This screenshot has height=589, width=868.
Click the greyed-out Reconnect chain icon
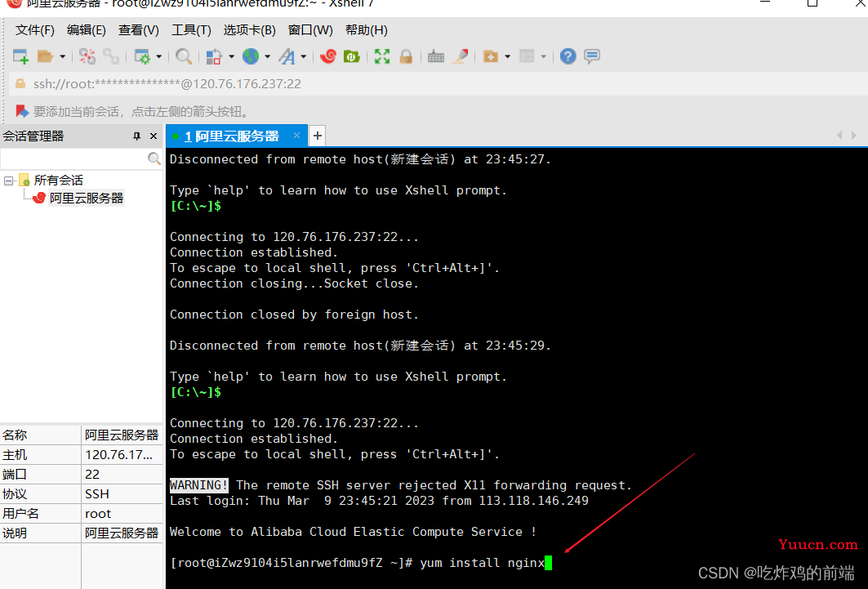tap(111, 56)
